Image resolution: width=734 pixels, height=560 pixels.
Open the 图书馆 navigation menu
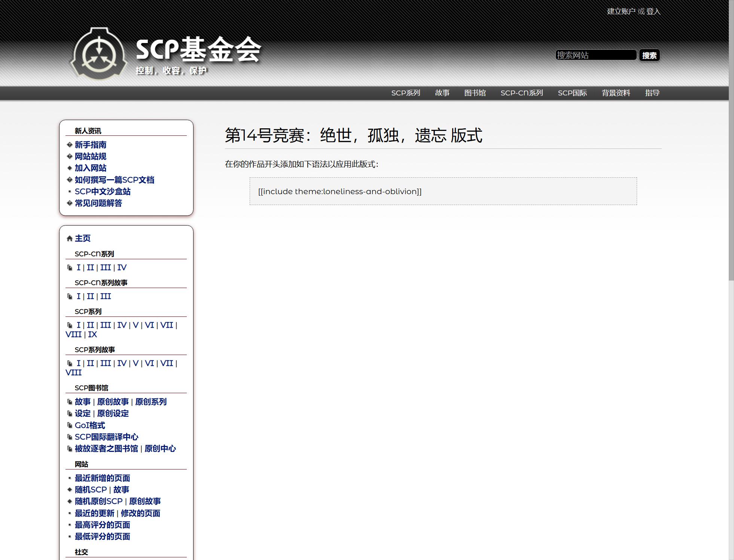(475, 93)
